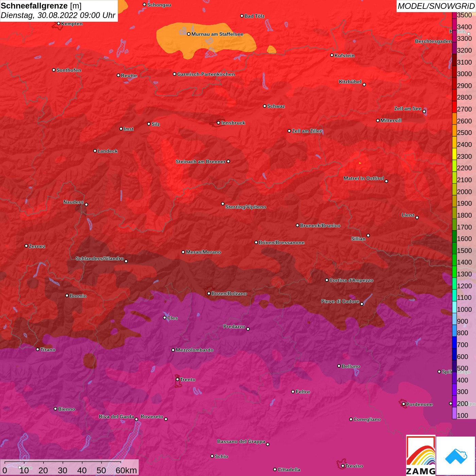Click the Bozen/Bolzano city marker

point(209,293)
